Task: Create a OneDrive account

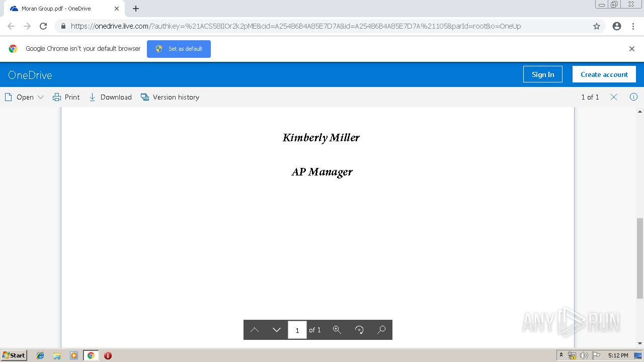Action: coord(604,74)
